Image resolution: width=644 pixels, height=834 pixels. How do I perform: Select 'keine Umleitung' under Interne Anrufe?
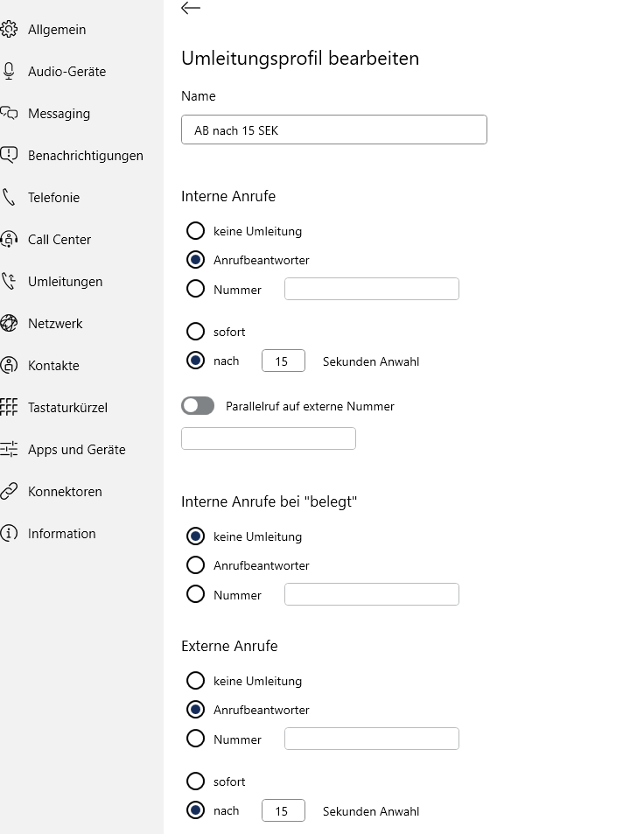coord(195,231)
